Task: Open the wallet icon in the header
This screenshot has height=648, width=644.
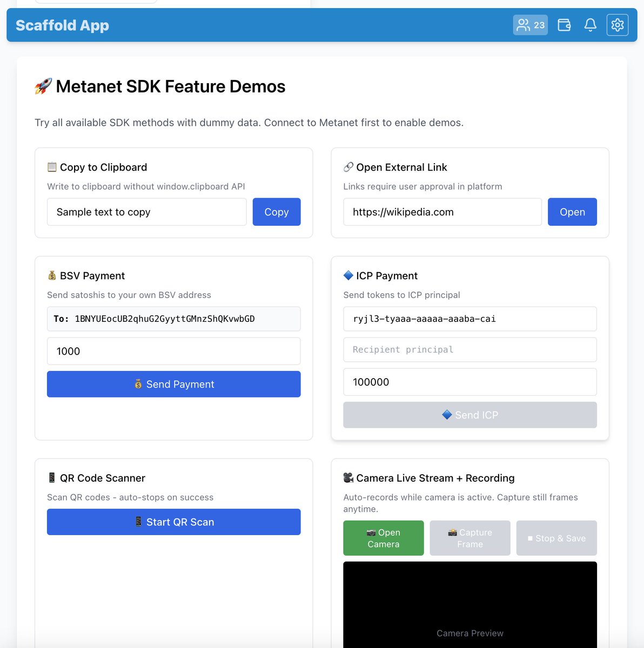Action: coord(563,25)
